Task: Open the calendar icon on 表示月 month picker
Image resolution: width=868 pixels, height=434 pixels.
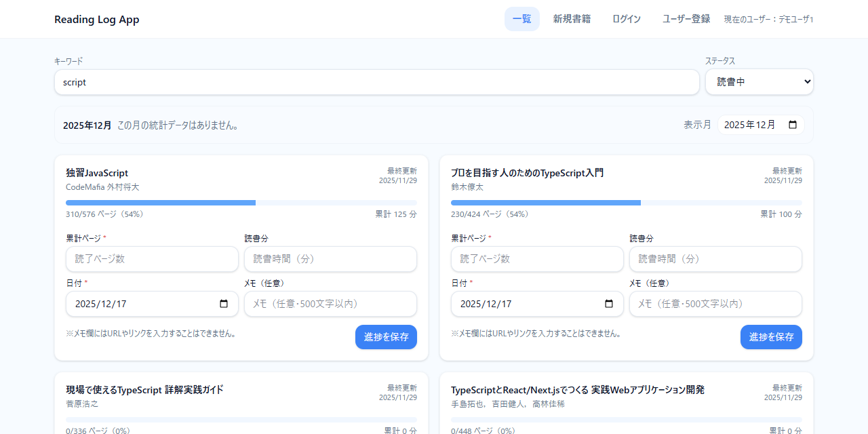Action: (793, 124)
